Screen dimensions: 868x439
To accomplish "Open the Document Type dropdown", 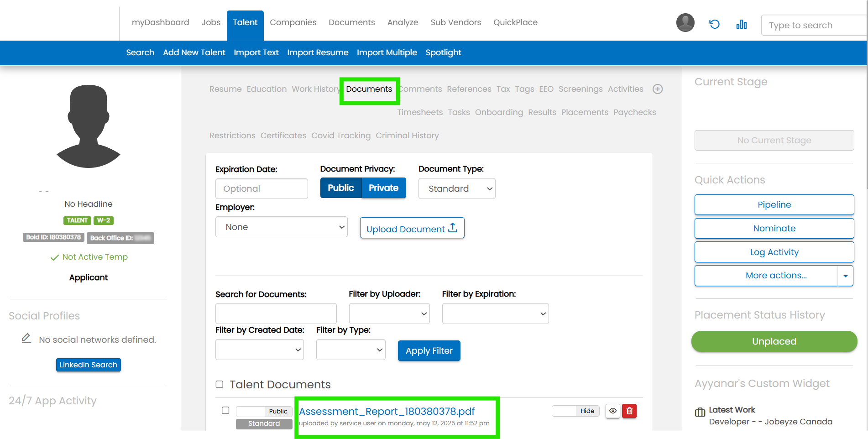I will pos(456,189).
